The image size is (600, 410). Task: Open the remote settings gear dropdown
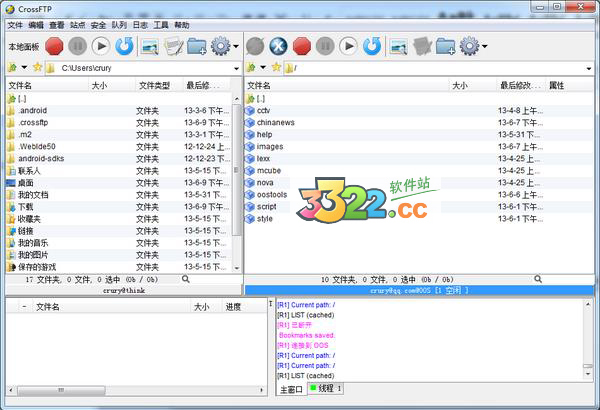click(x=472, y=46)
